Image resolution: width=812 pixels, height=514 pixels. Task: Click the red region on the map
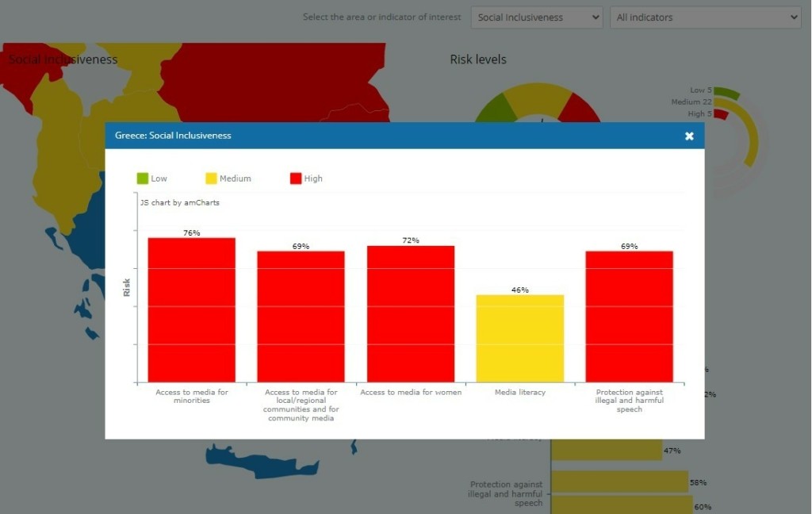(x=270, y=79)
